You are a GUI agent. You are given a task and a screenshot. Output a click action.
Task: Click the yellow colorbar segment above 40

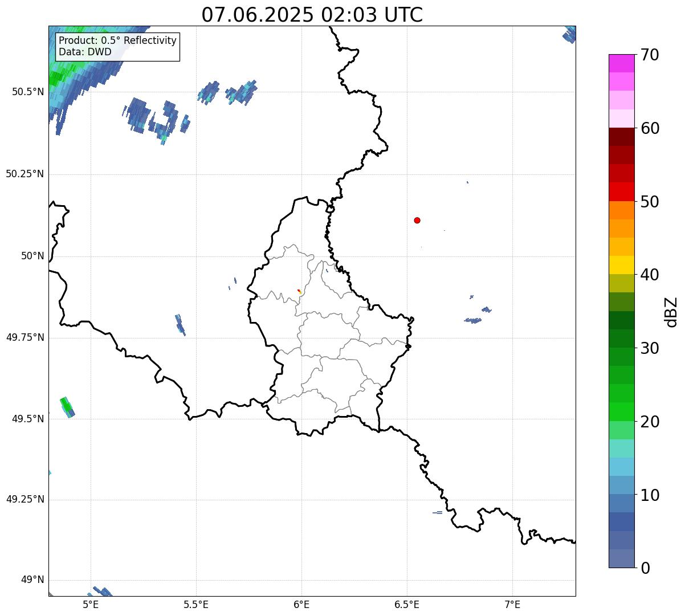pos(621,265)
